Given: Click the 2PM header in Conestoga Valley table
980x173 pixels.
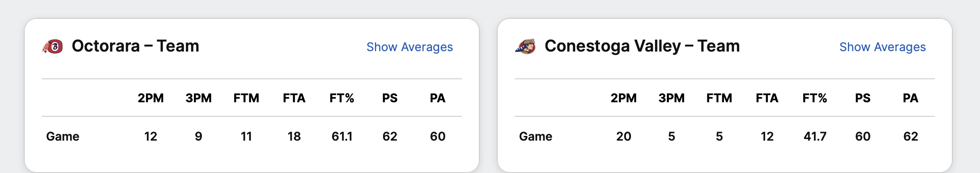Looking at the screenshot, I should pyautogui.click(x=623, y=98).
